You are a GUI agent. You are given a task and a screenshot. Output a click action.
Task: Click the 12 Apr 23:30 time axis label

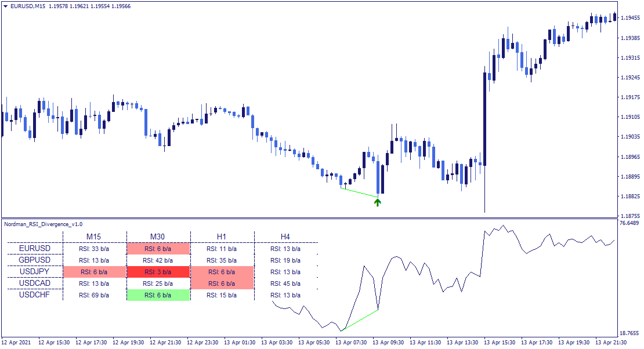pyautogui.click(x=202, y=343)
